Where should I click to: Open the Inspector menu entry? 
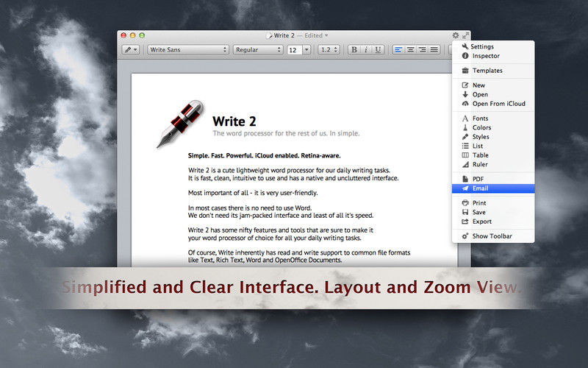coord(493,56)
